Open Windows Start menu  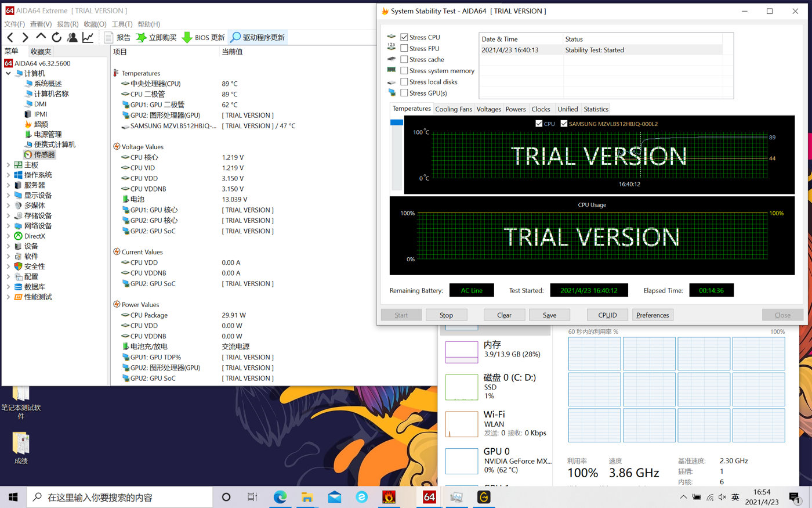[13, 497]
